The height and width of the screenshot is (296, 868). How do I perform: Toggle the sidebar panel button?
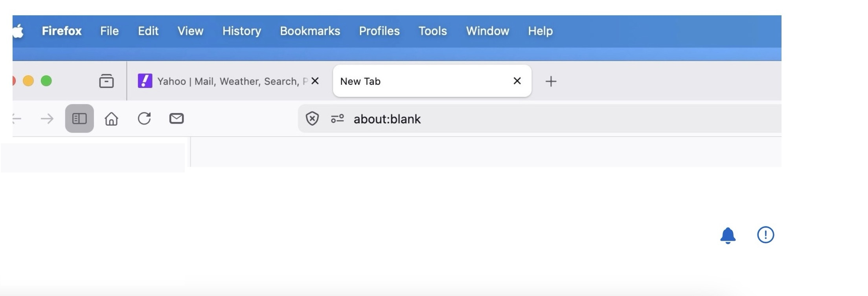pos(79,119)
